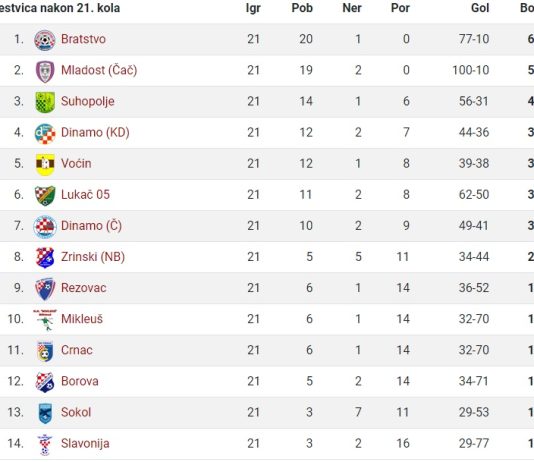Open the Suhopolje green shield logo

click(x=45, y=102)
